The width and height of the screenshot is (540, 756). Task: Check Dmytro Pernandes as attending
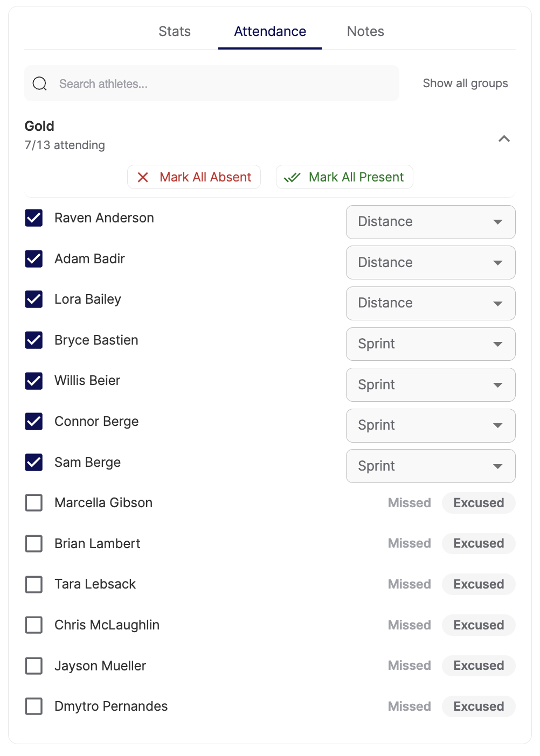pos(34,706)
